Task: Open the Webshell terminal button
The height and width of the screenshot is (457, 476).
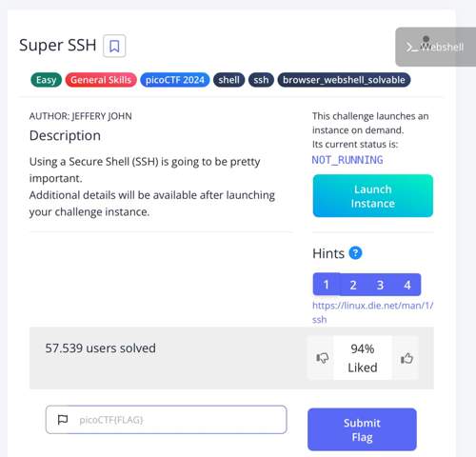Action: pyautogui.click(x=435, y=47)
